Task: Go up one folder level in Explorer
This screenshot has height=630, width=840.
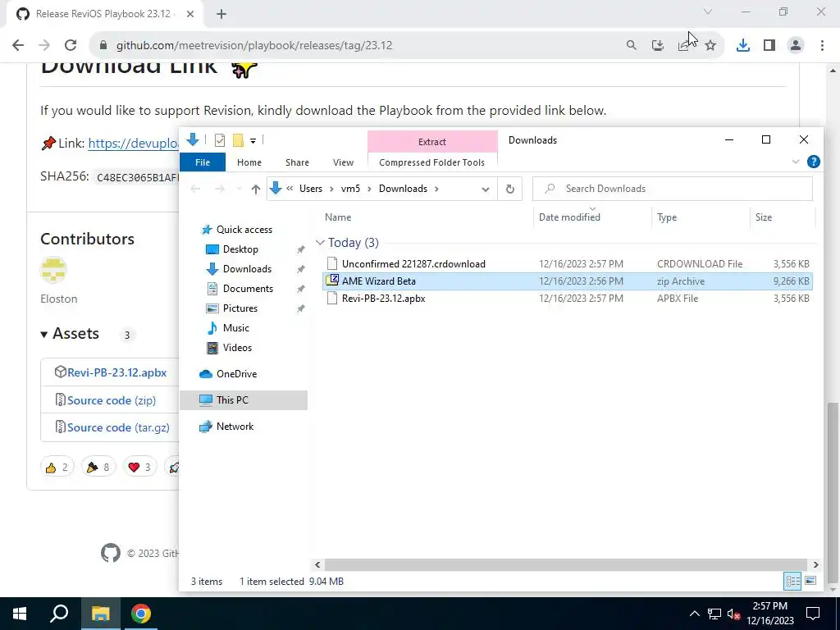Action: click(256, 189)
